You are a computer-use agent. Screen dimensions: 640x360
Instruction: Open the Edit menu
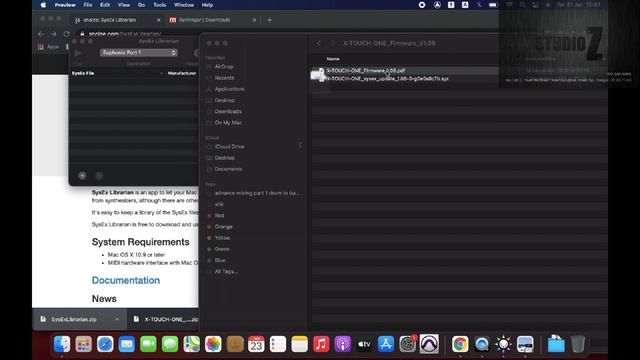[x=105, y=5]
